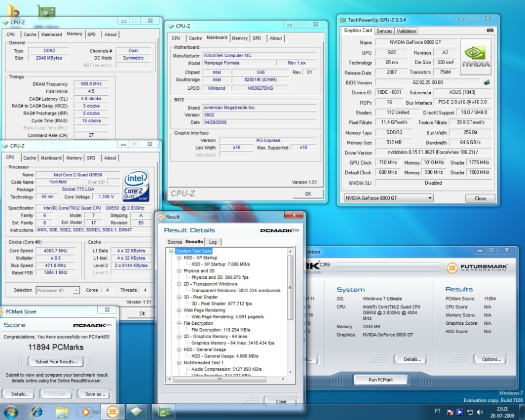Click the 11894 PCMarks score text
This screenshot has height=420, width=525.
(56, 347)
